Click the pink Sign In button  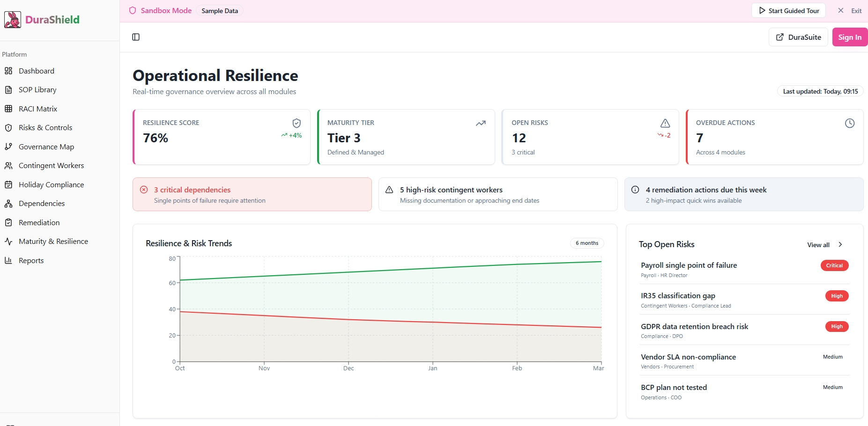pyautogui.click(x=850, y=37)
